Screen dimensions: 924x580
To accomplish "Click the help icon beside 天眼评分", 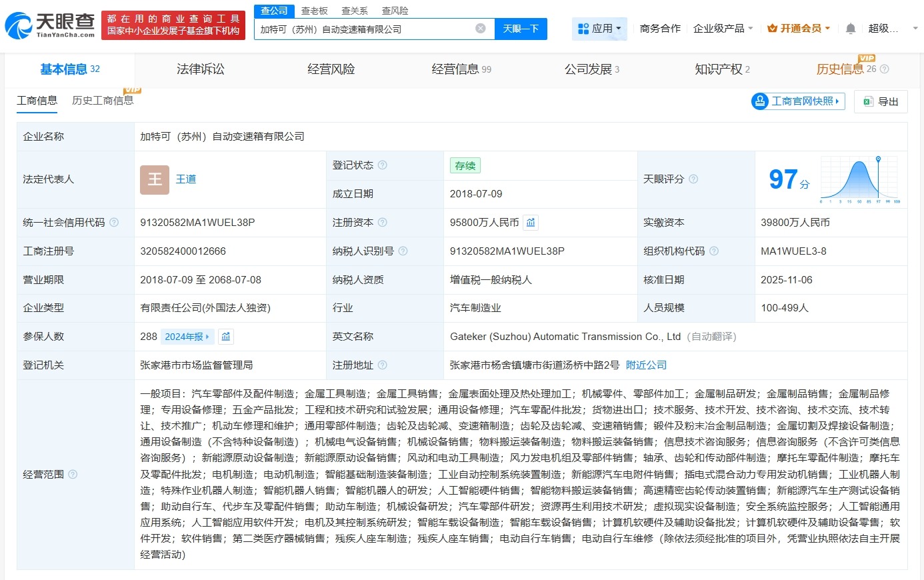I will click(693, 179).
